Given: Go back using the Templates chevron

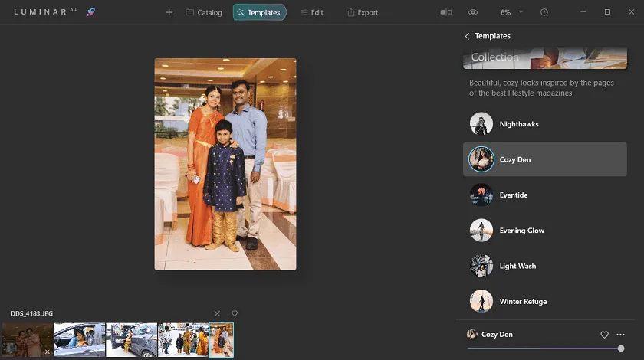Looking at the screenshot, I should pyautogui.click(x=467, y=36).
